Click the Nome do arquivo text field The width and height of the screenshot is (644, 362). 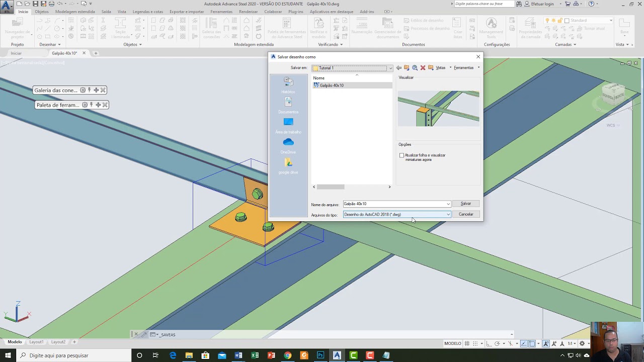(394, 204)
